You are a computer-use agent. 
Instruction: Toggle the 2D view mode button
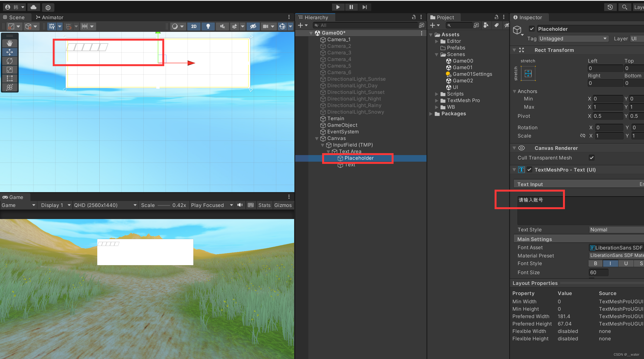point(194,26)
